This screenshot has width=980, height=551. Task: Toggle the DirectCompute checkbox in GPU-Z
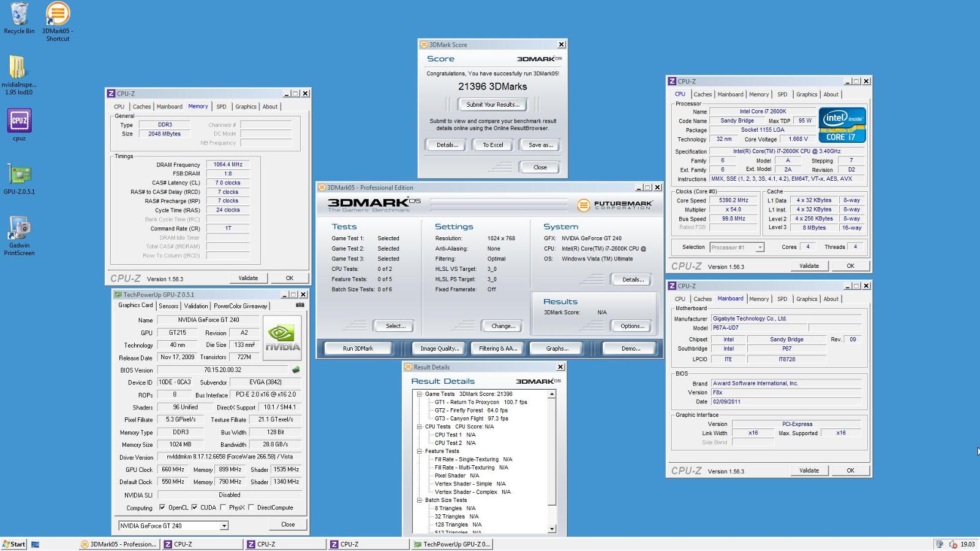(251, 507)
